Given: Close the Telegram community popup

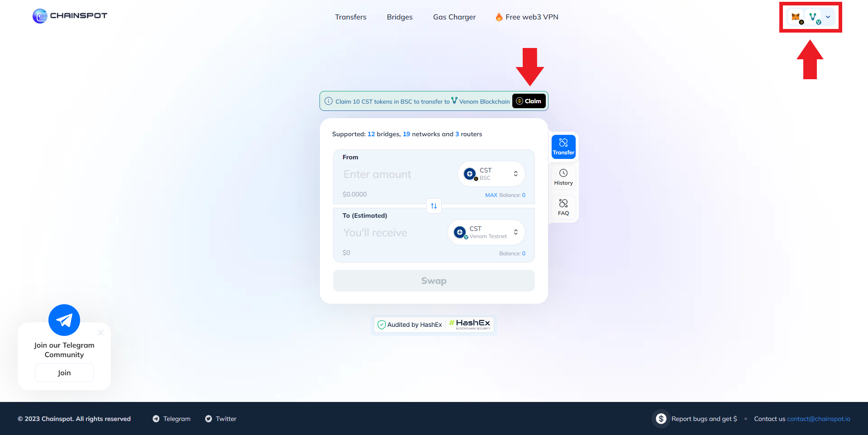Looking at the screenshot, I should pos(101,333).
